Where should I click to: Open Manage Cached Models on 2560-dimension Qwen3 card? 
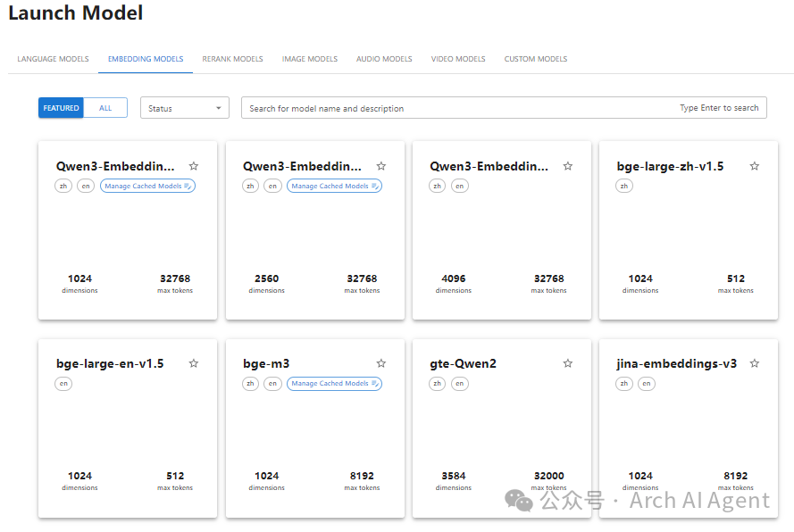click(x=334, y=187)
